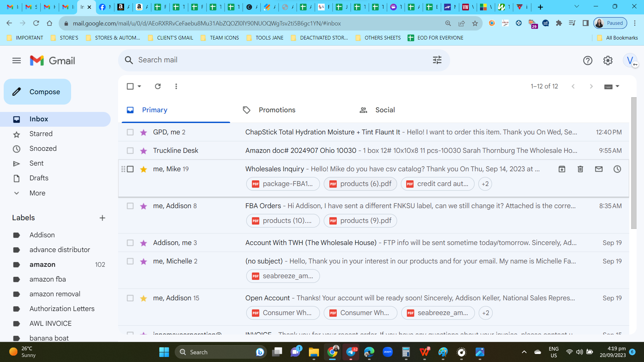The image size is (644, 362).
Task: Open the seabreeze_am... attachment on Michelle email
Action: point(283,276)
